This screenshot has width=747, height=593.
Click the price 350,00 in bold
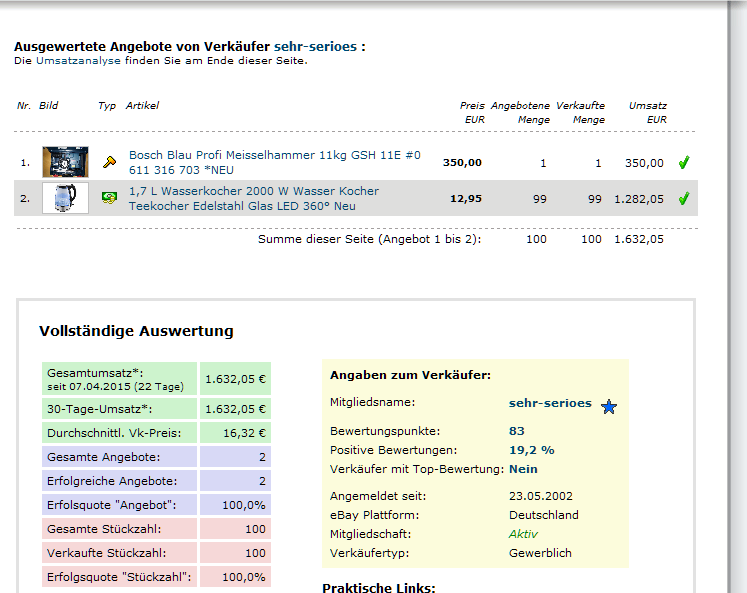click(462, 162)
